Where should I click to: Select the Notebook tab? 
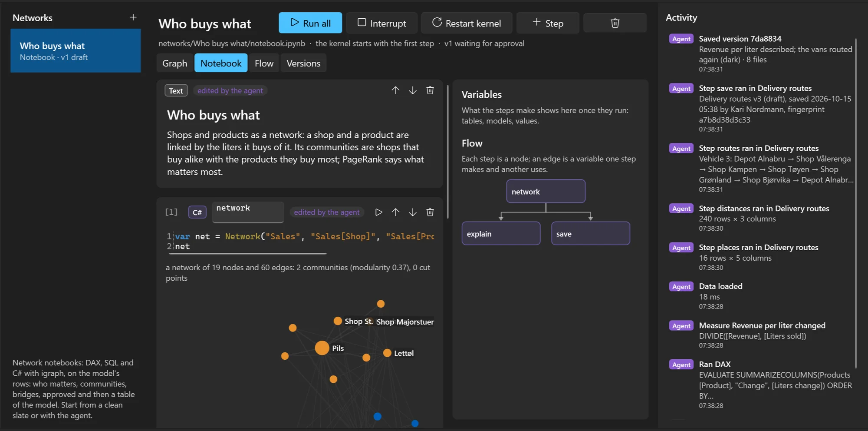[221, 63]
